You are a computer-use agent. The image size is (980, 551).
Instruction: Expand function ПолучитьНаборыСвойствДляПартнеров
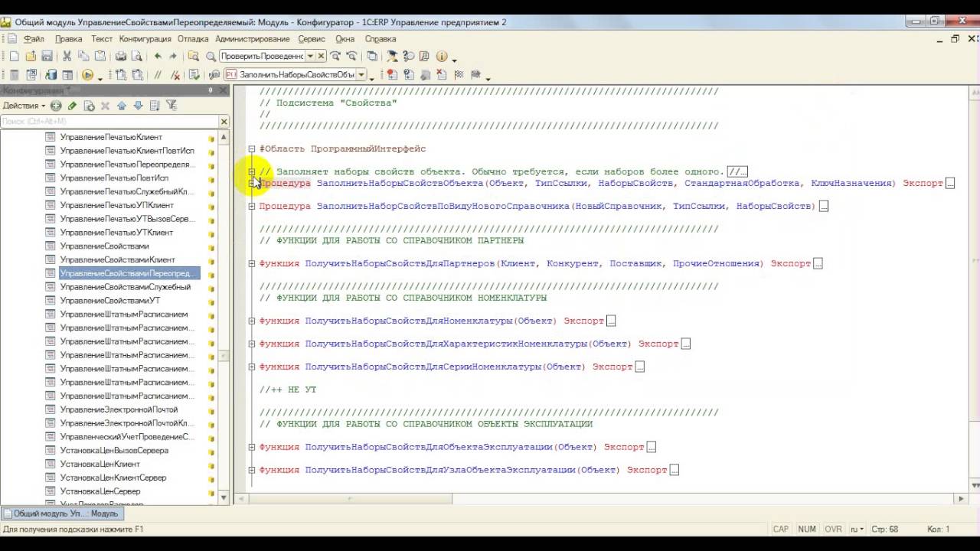[x=251, y=263]
